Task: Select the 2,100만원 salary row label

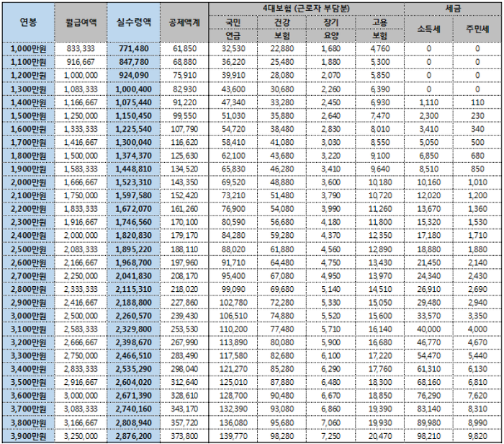Action: pyautogui.click(x=29, y=195)
